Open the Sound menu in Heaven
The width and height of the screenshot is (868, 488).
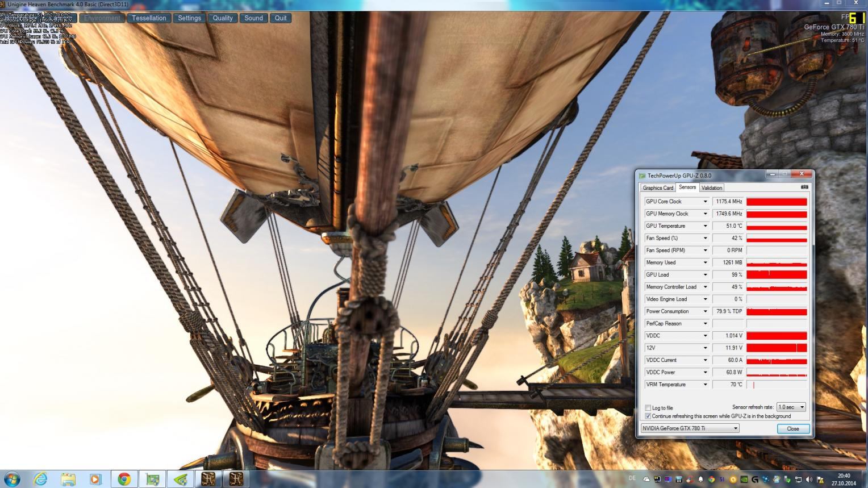pos(253,18)
